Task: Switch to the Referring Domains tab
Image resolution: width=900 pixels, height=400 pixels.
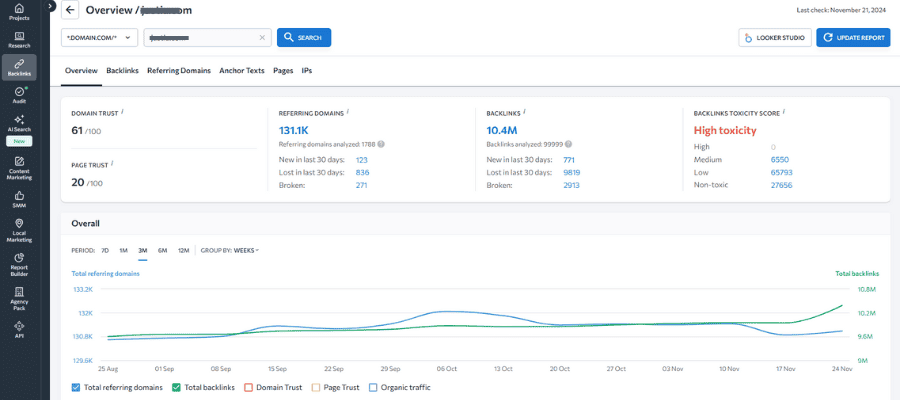Action: pos(178,71)
